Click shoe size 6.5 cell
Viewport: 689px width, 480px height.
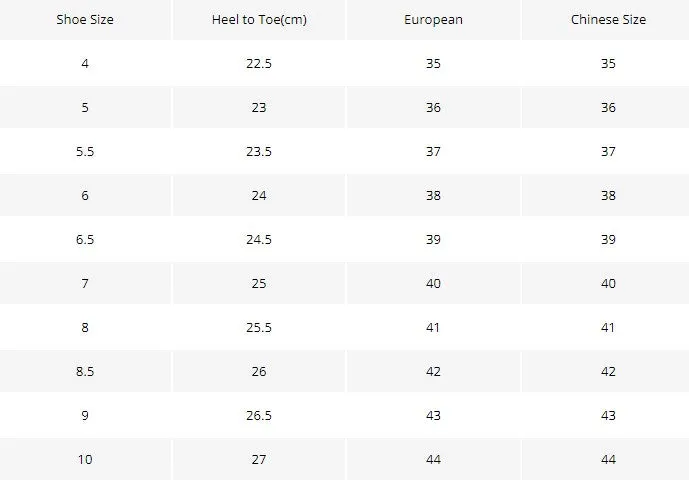(85, 240)
